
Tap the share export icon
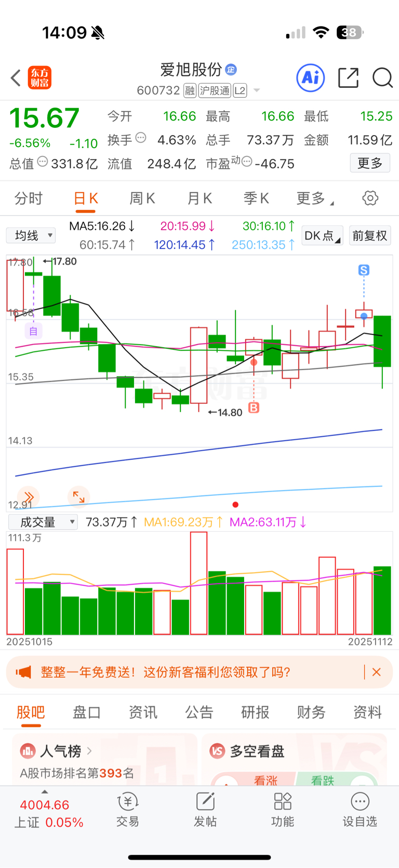[x=348, y=78]
